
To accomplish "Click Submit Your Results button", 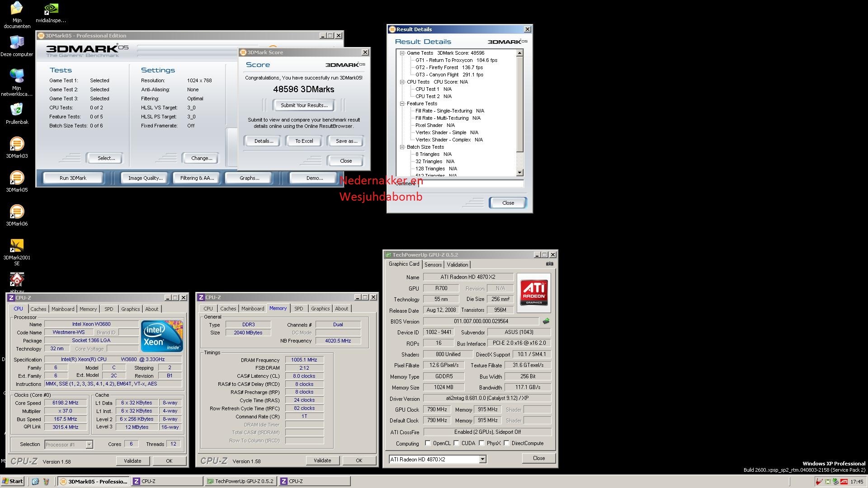I will [x=304, y=105].
